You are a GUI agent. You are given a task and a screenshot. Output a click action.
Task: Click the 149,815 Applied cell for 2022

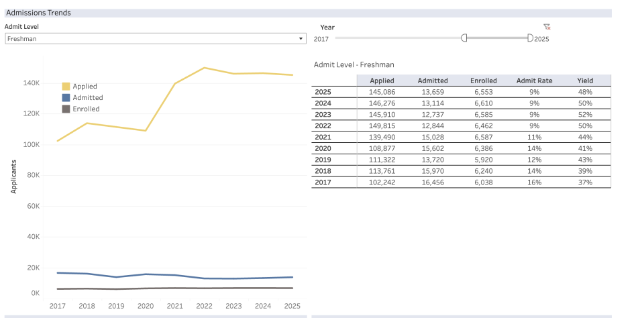pos(382,125)
